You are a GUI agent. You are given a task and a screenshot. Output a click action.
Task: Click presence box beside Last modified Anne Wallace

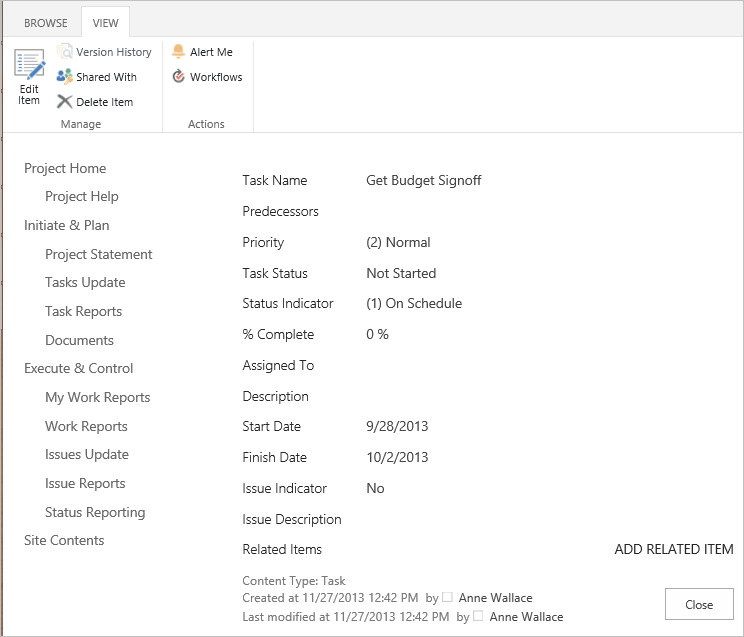[x=478, y=617]
